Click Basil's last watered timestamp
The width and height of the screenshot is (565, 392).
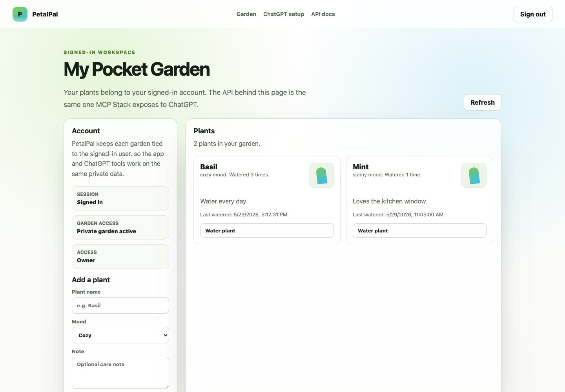[244, 214]
